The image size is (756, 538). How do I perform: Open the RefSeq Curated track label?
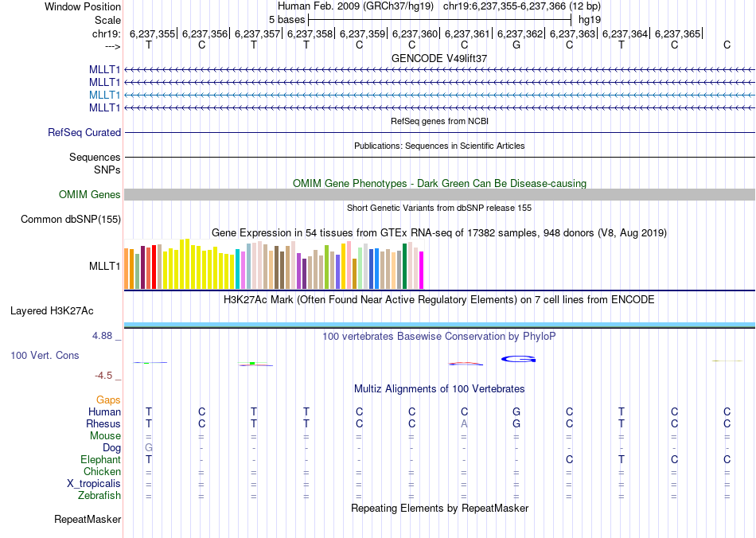click(84, 133)
